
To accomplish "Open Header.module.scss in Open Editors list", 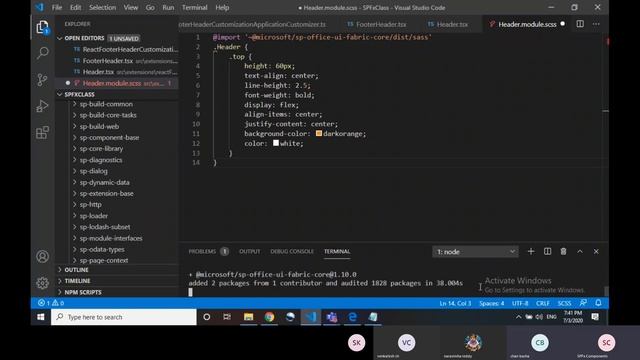I will coord(117,83).
